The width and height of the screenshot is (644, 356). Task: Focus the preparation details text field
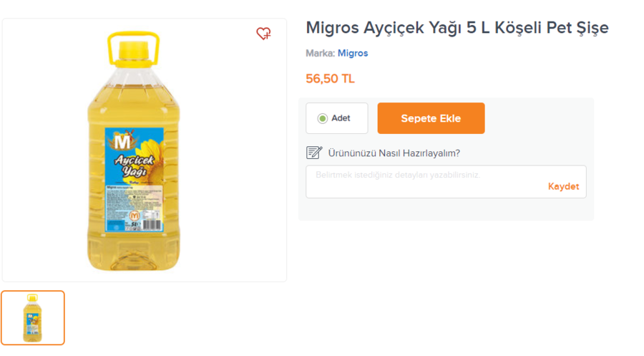click(x=429, y=182)
